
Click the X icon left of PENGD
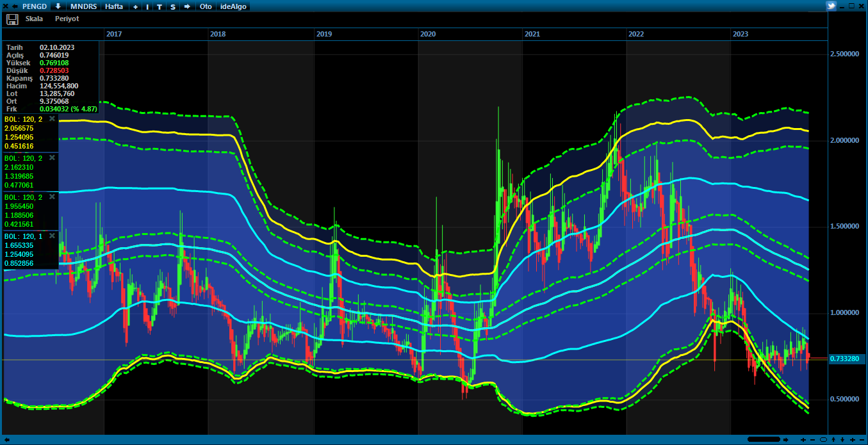pyautogui.click(x=5, y=6)
